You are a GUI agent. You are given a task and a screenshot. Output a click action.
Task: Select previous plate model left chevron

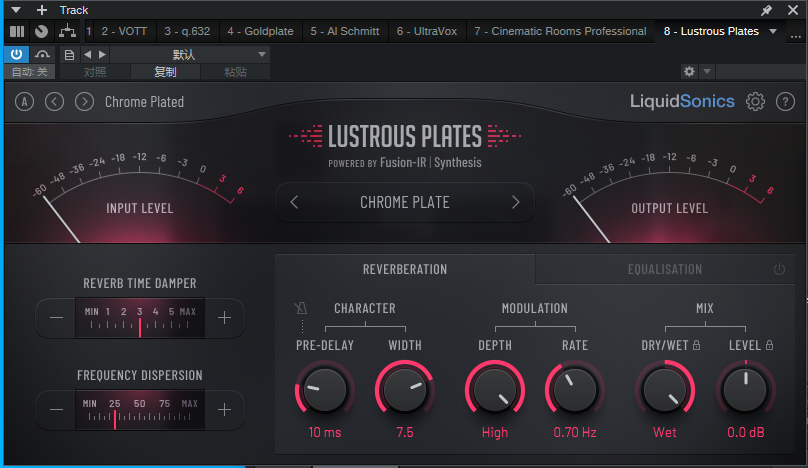pyautogui.click(x=294, y=203)
